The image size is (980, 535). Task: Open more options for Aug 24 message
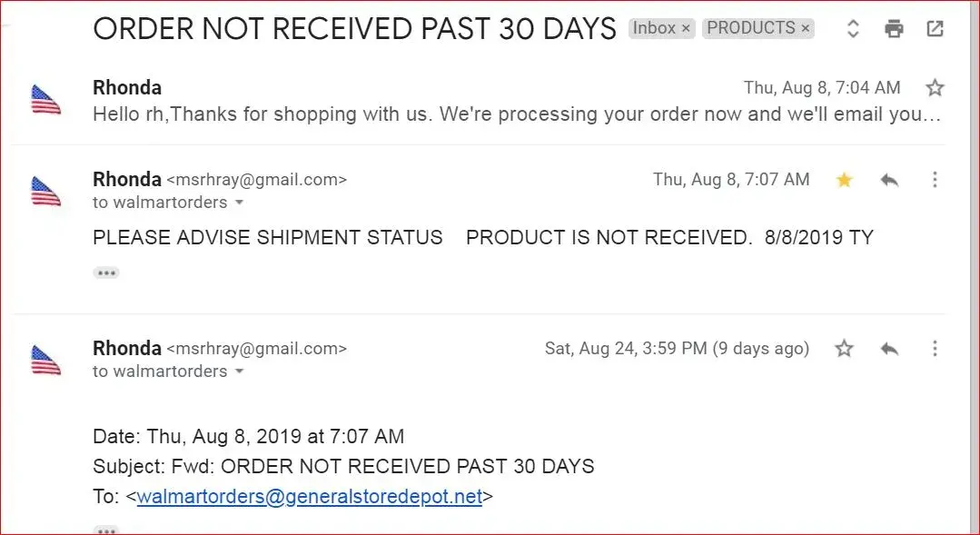tap(935, 349)
